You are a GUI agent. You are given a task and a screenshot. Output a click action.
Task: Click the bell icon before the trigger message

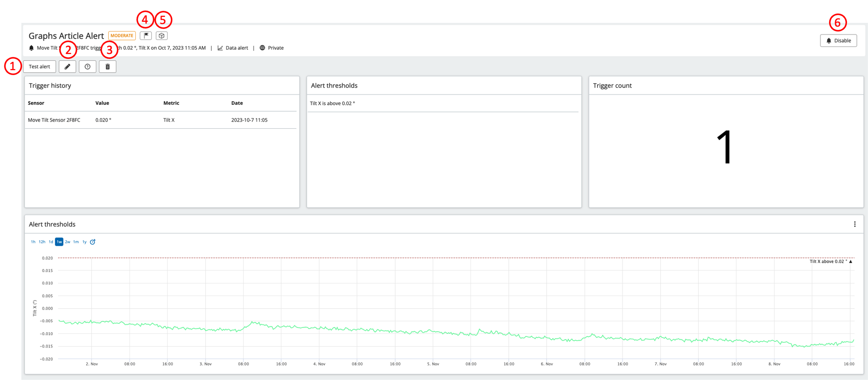31,48
